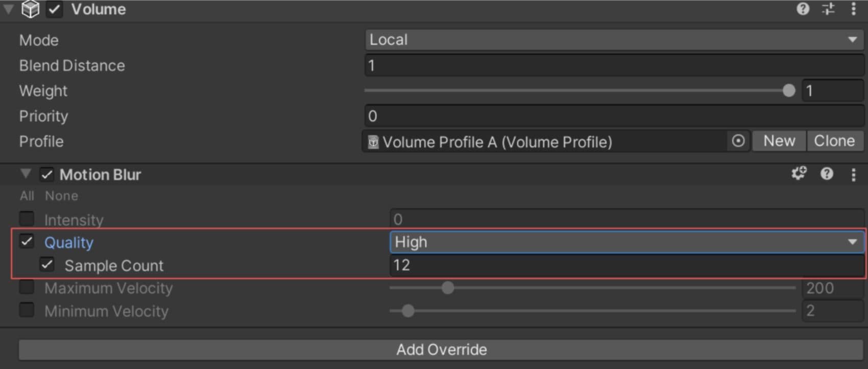Click the Profile label
The height and width of the screenshot is (369, 868).
coord(41,142)
